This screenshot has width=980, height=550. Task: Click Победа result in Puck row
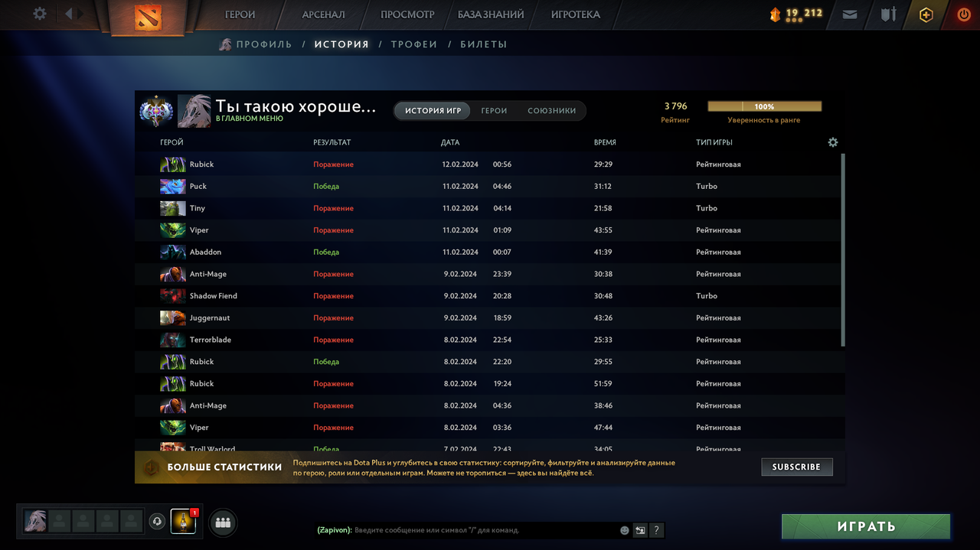coord(326,187)
